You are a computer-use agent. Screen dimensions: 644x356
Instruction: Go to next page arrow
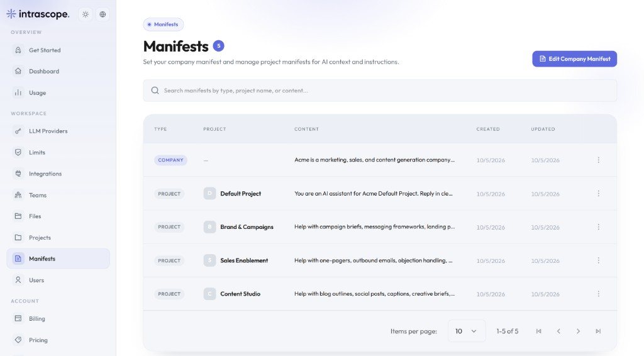pyautogui.click(x=578, y=331)
